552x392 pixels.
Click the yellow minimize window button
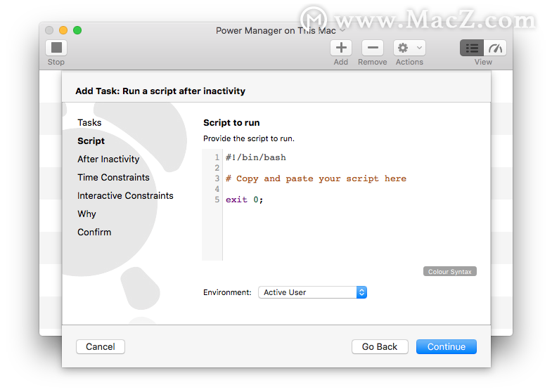click(x=63, y=30)
